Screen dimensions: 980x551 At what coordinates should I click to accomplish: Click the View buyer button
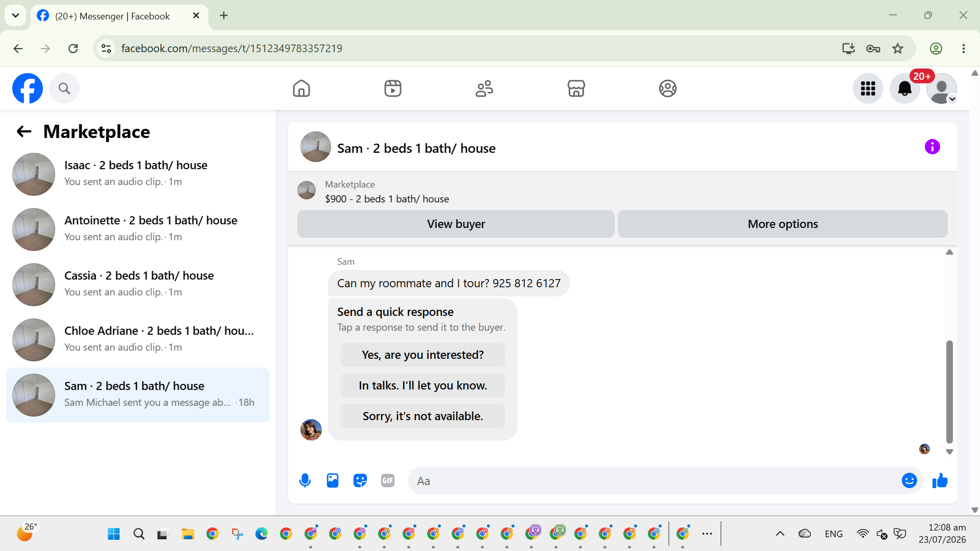pyautogui.click(x=456, y=224)
